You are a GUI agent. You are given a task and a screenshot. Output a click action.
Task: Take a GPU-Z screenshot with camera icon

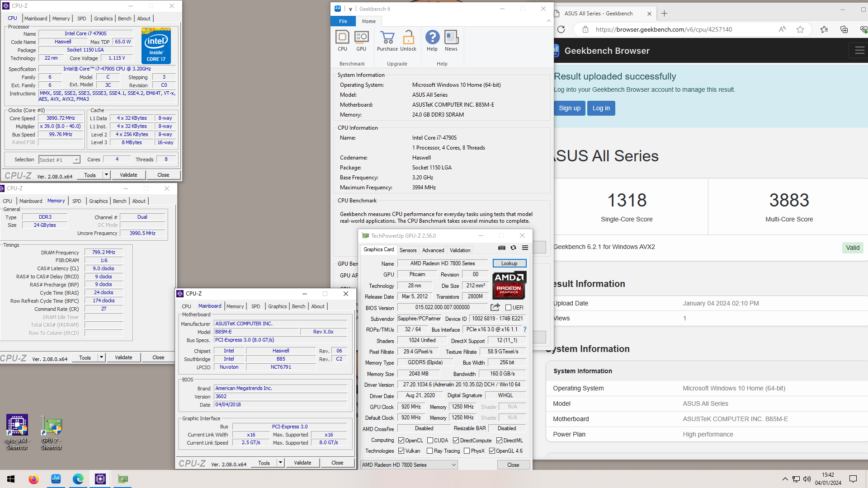[502, 248]
